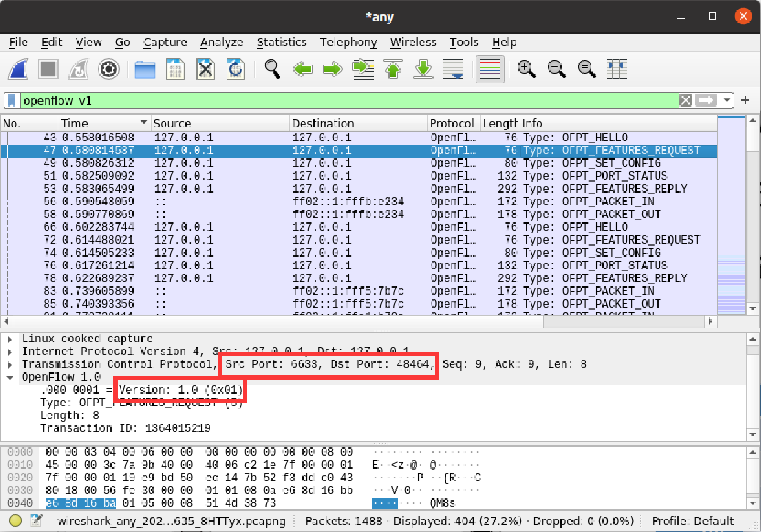Open the Wireless menu
This screenshot has height=532, width=761.
413,42
